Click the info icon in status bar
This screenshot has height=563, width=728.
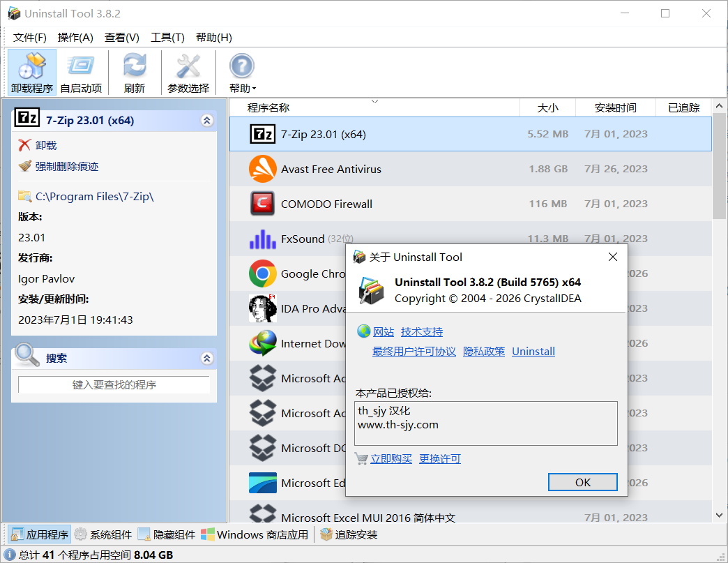[x=9, y=555]
